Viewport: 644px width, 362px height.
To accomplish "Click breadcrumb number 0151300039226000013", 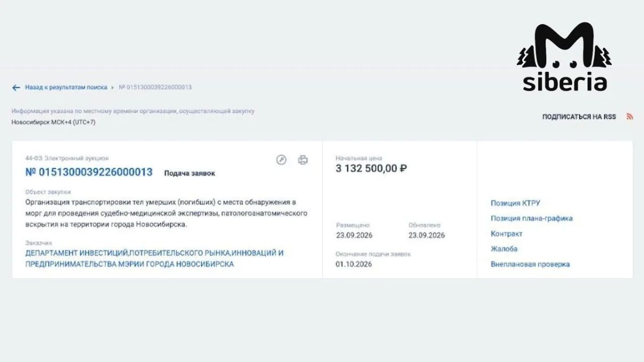I will [x=155, y=87].
